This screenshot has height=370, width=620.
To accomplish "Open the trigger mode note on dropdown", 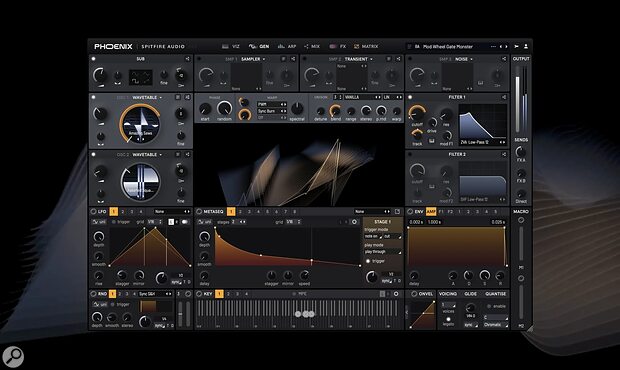I will [373, 236].
